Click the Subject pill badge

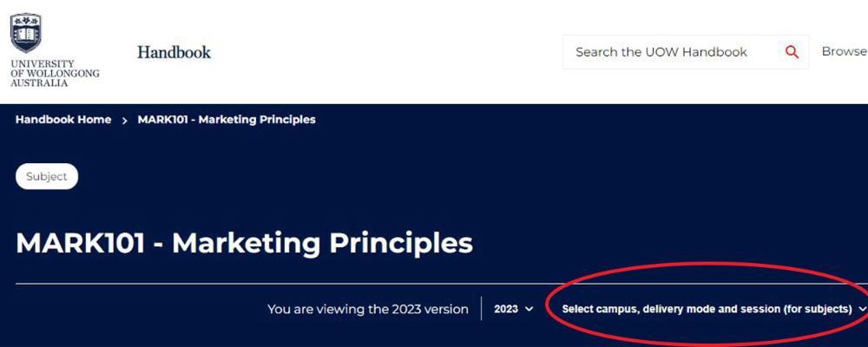pos(47,176)
